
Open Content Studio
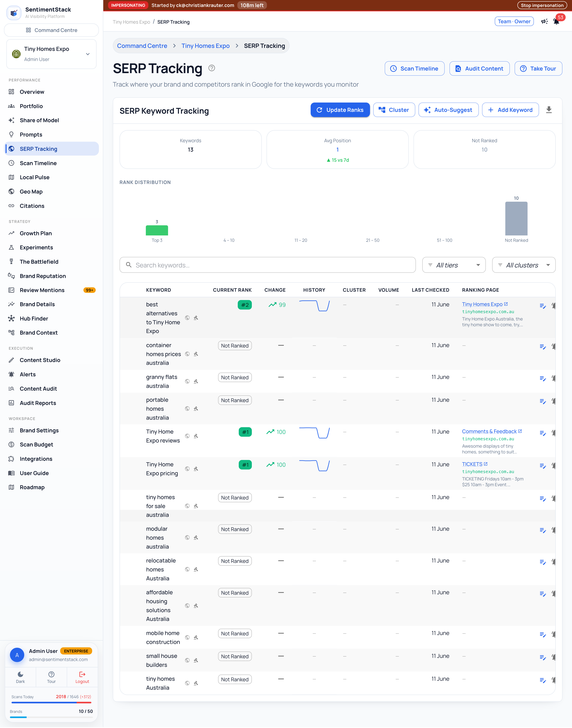pyautogui.click(x=51, y=360)
